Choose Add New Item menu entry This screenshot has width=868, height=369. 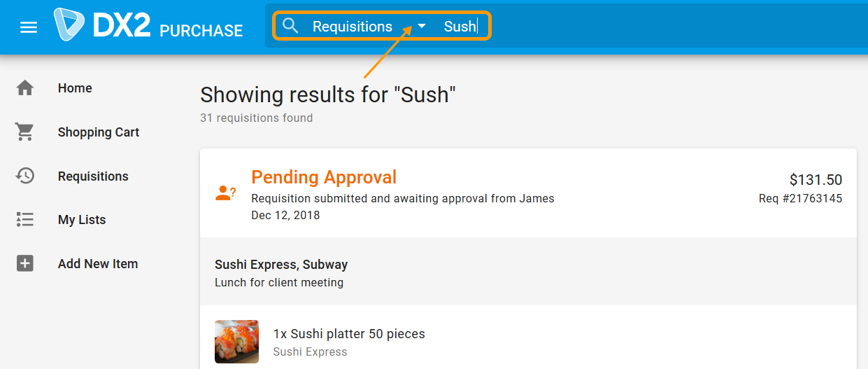[x=98, y=264]
